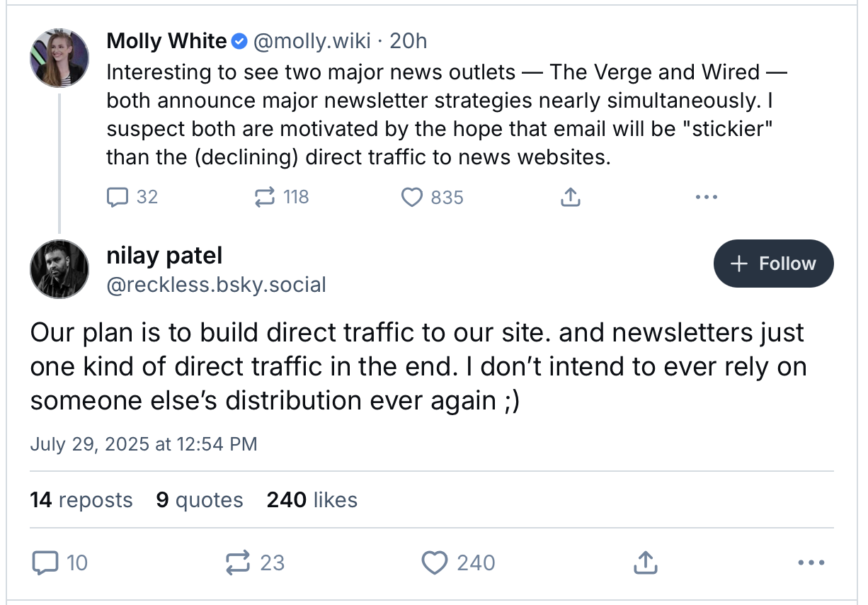Click the July 29, 2025 timestamp

144,444
